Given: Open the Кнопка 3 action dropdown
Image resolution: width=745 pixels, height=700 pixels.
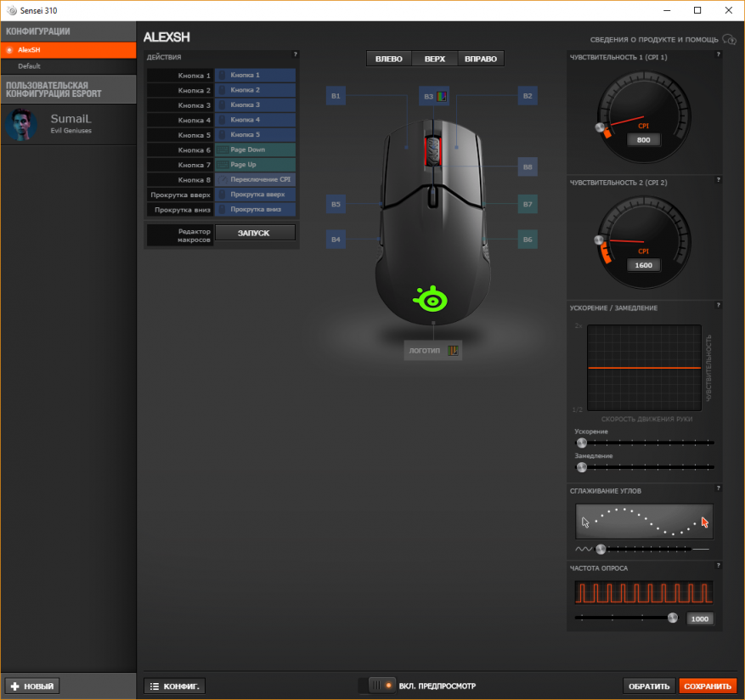Looking at the screenshot, I should [255, 105].
